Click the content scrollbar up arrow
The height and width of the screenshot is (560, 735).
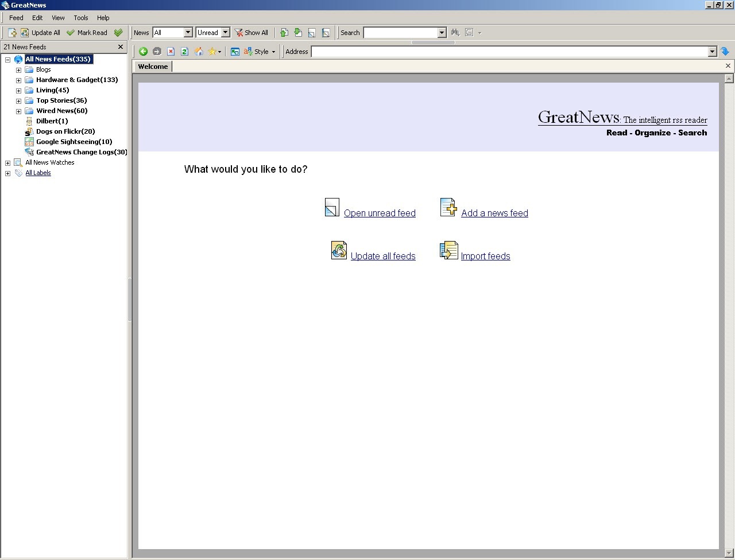pos(729,79)
